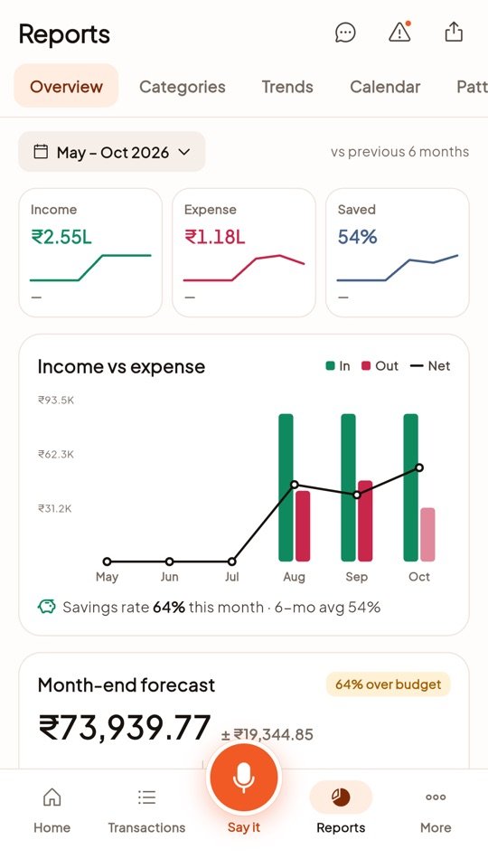Open the Saved 54% summary card
488x868 pixels.
coord(398,252)
